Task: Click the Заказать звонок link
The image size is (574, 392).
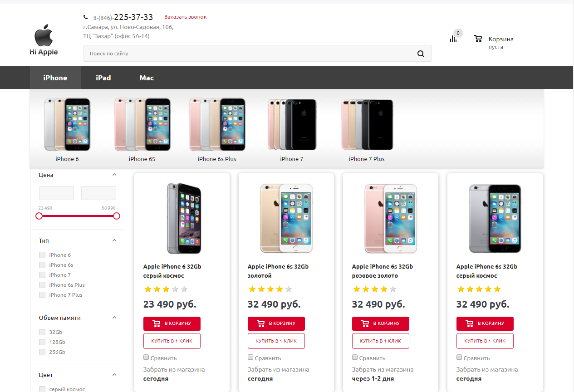Action: point(185,17)
